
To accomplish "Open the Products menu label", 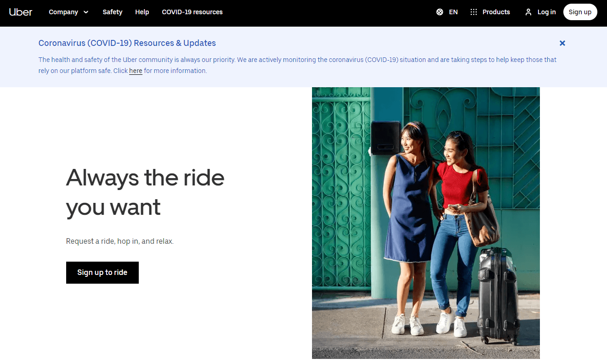I will 496,12.
